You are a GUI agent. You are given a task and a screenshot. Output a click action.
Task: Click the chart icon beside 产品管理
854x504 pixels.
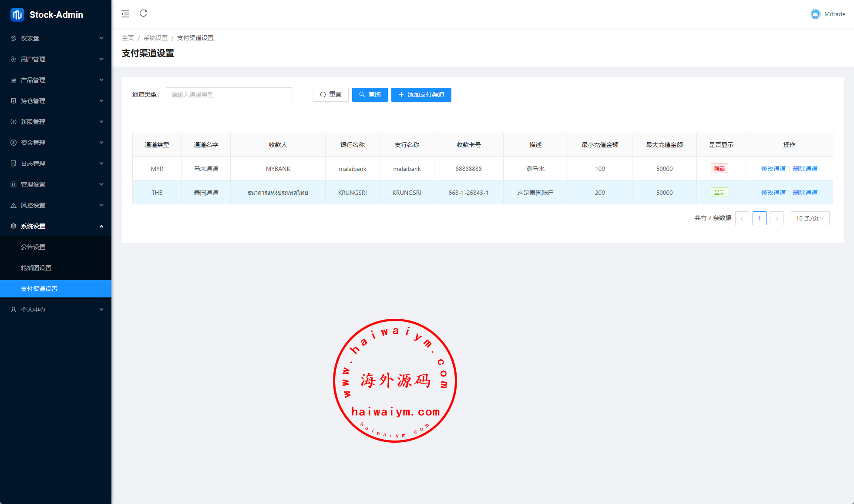click(13, 80)
